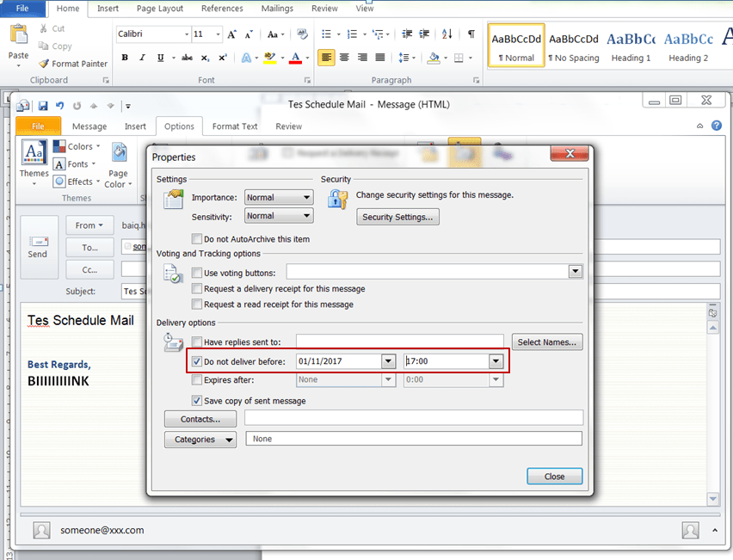
Task: Click the Format Painter tool
Action: [x=73, y=64]
